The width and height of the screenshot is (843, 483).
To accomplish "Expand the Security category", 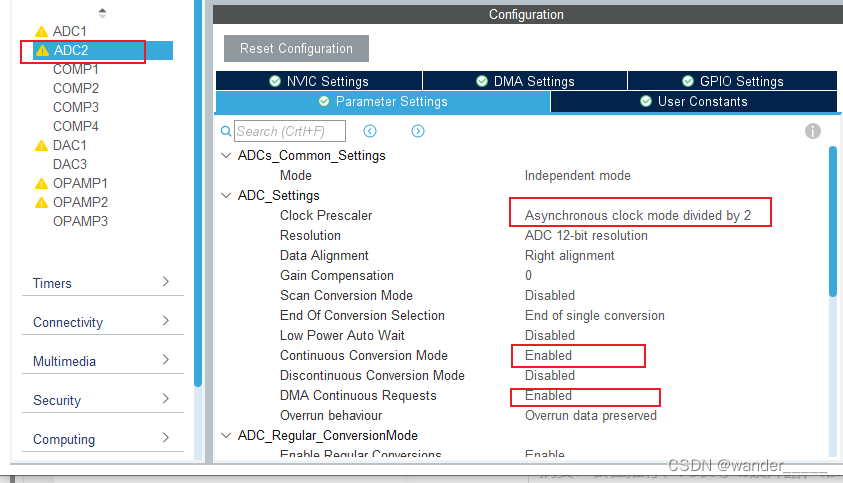I will click(x=102, y=400).
